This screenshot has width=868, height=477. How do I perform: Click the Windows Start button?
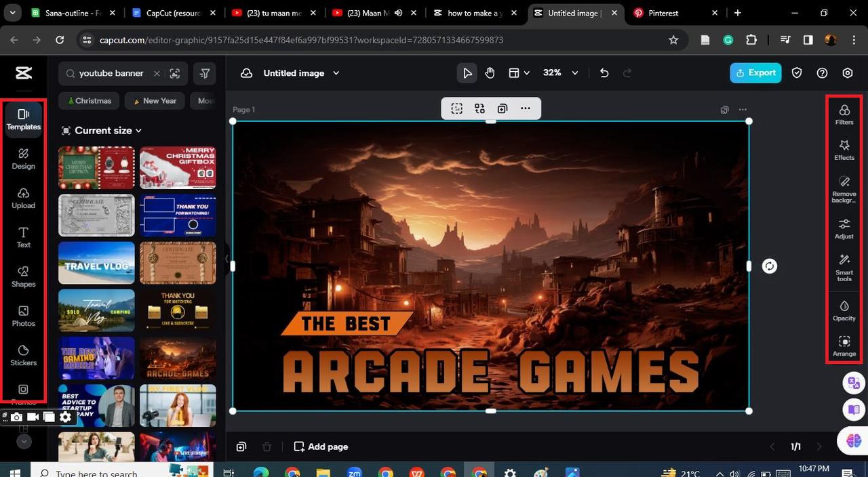(x=15, y=472)
